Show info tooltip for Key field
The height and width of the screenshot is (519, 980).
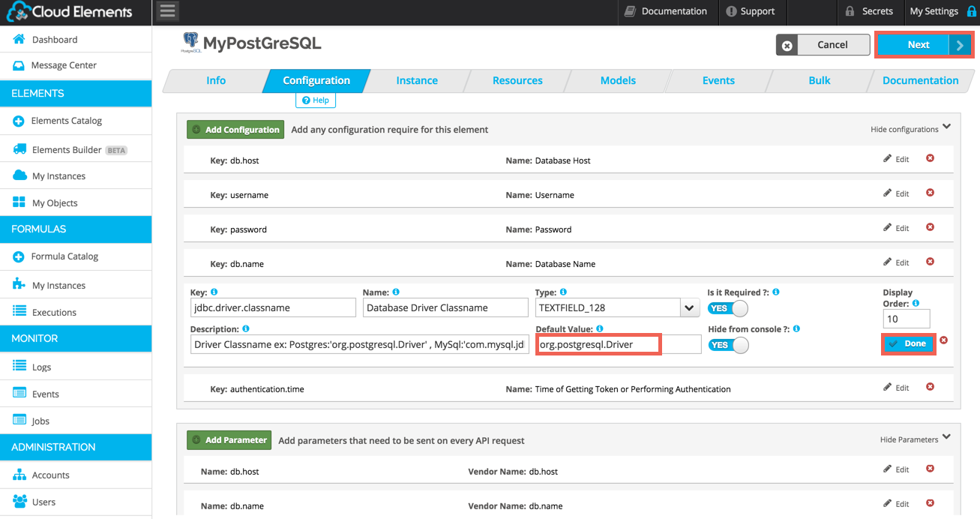[x=214, y=292]
